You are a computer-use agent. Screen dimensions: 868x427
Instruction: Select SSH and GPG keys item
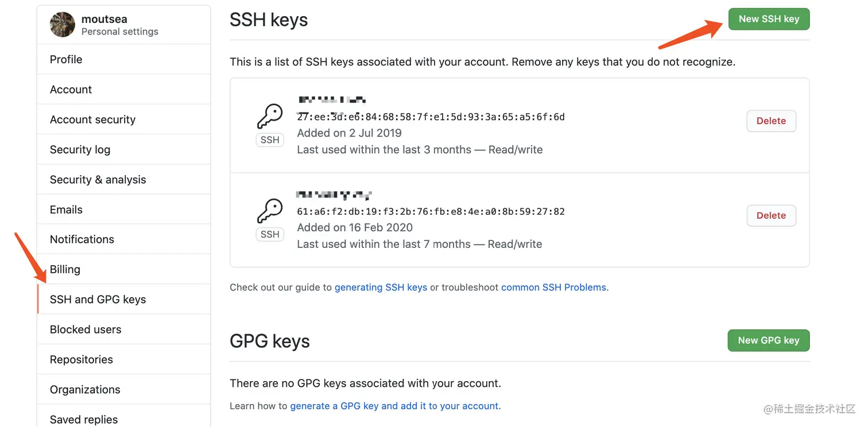click(x=98, y=300)
